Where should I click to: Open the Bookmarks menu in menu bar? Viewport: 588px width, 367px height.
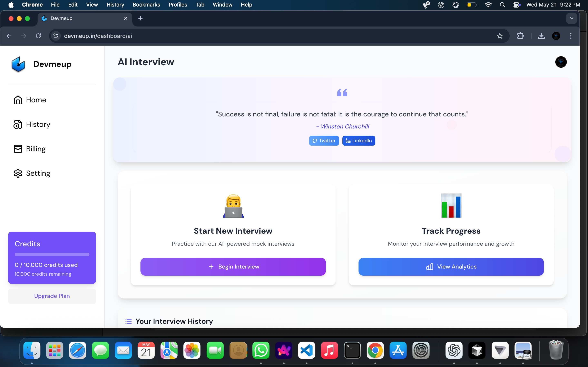click(146, 5)
